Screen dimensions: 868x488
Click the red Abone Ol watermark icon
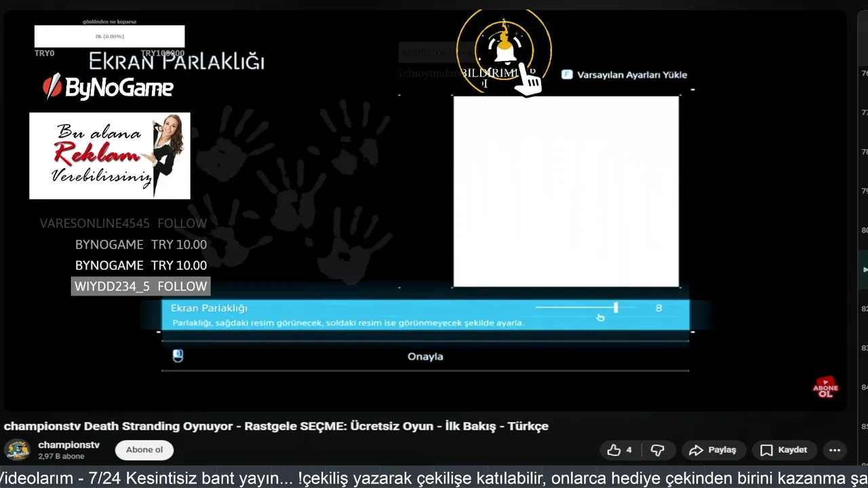825,388
